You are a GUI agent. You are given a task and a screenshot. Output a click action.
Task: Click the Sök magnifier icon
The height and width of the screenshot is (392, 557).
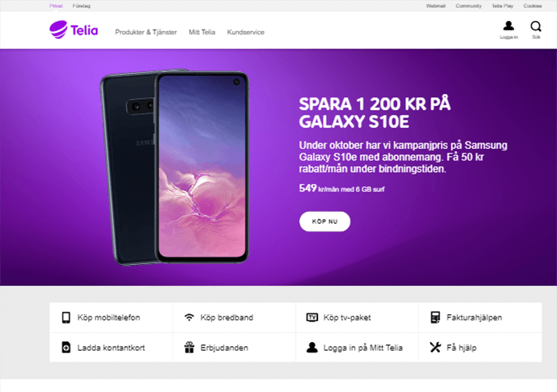tap(536, 26)
